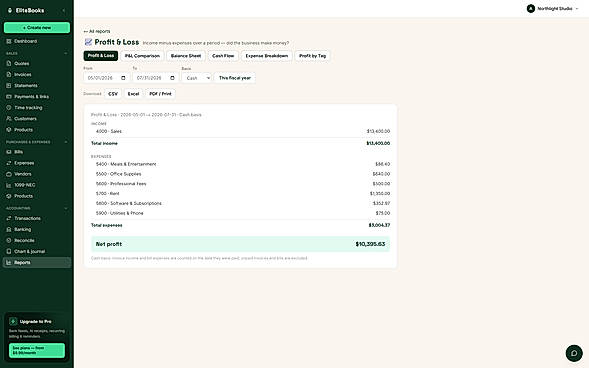Open the 1099-NEC sidebar icon
Image resolution: width=589 pixels, height=368 pixels.
pos(9,185)
